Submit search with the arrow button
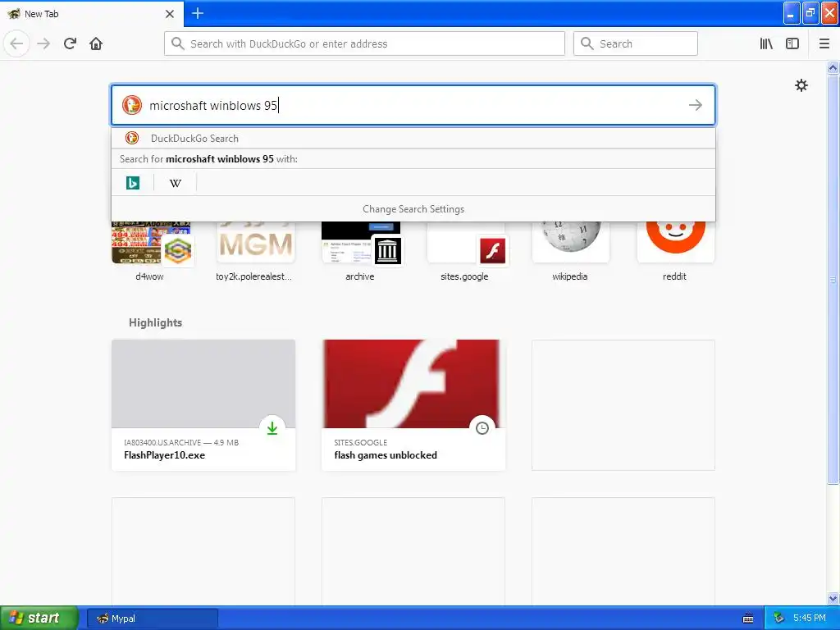 click(696, 105)
